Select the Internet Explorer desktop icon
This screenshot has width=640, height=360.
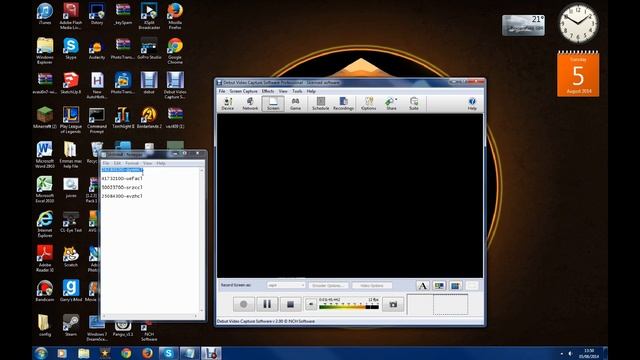(x=45, y=224)
